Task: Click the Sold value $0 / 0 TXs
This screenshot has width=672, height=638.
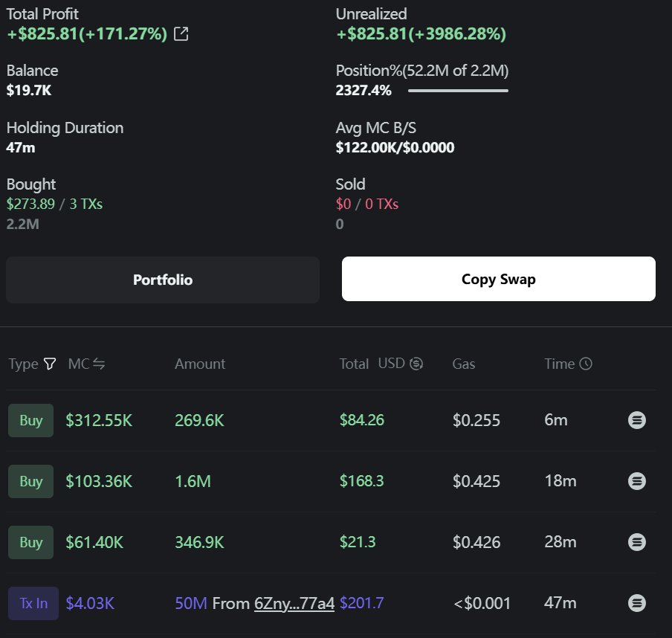Action: pyautogui.click(x=367, y=204)
